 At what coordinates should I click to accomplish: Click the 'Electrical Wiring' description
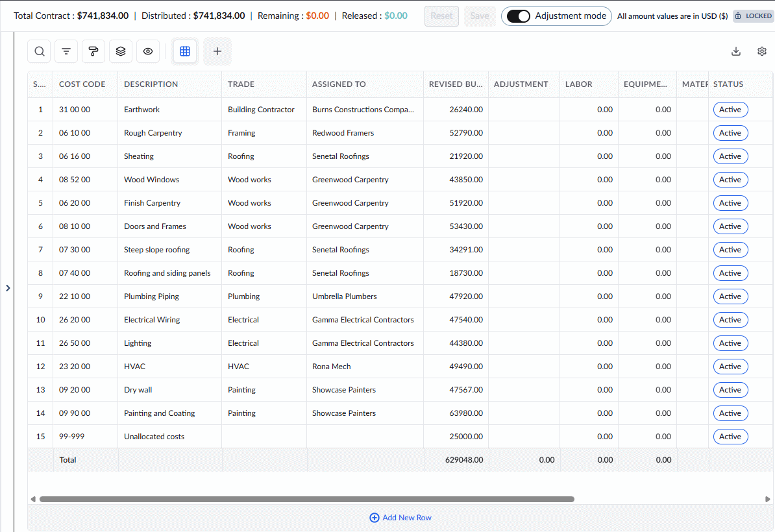pos(152,320)
